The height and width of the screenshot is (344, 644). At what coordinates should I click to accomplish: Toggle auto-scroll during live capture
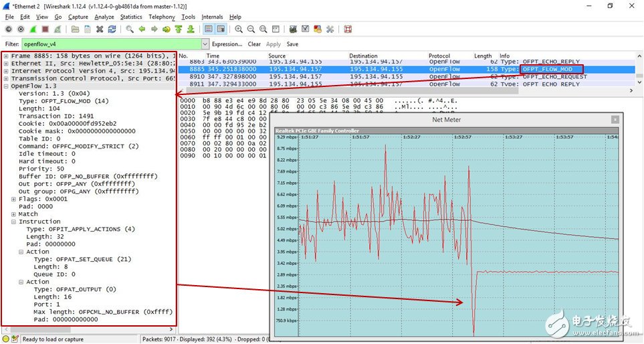[x=221, y=29]
